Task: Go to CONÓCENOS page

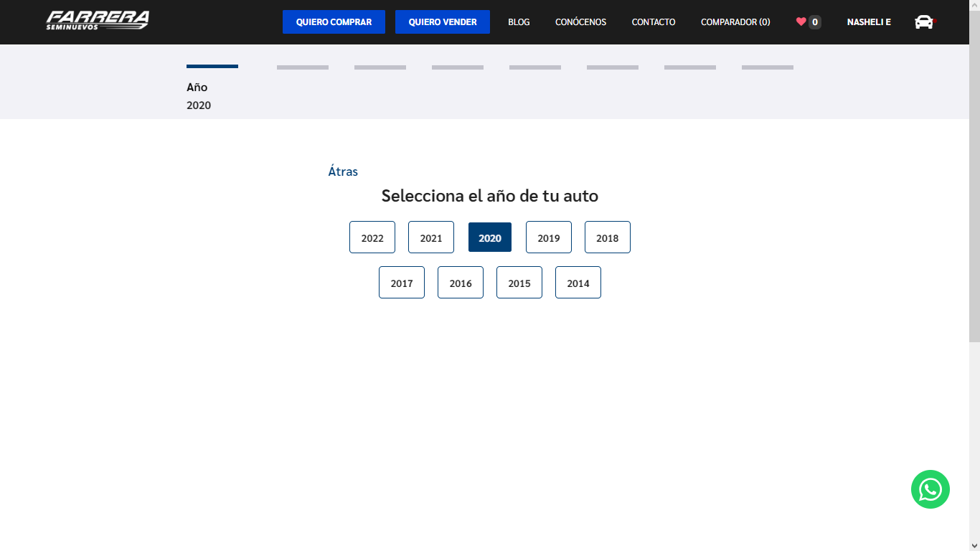Action: pyautogui.click(x=580, y=22)
